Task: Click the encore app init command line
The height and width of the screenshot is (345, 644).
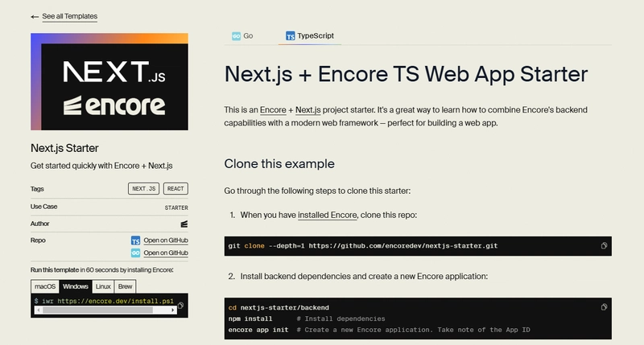Action: pos(258,330)
